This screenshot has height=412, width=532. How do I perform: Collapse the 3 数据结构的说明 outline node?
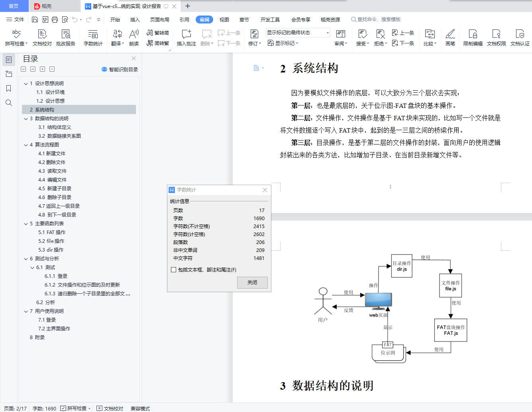[26, 119]
